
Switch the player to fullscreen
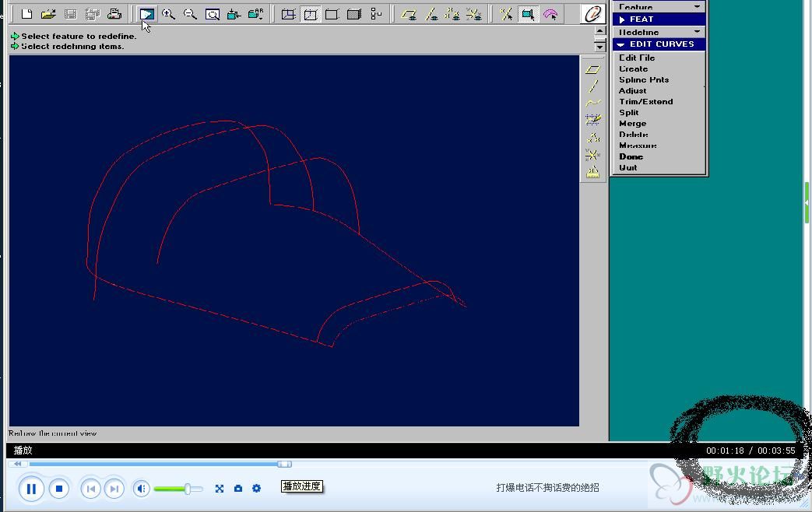pos(220,488)
